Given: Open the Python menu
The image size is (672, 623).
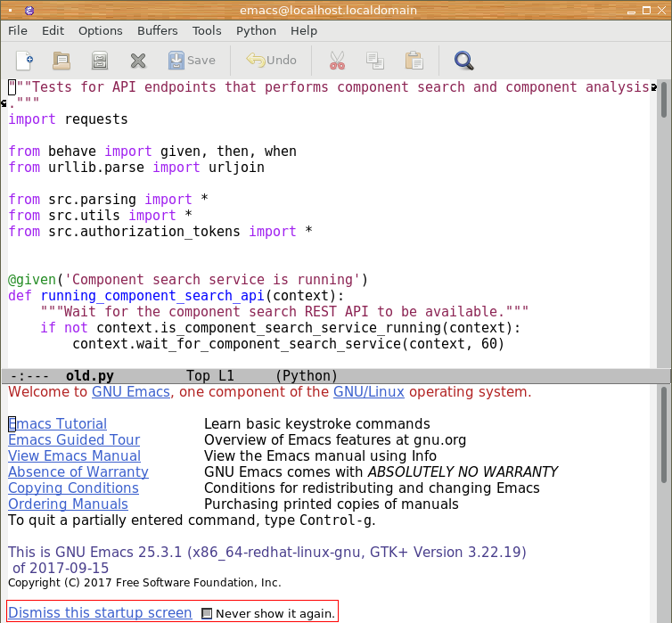Looking at the screenshot, I should [256, 31].
